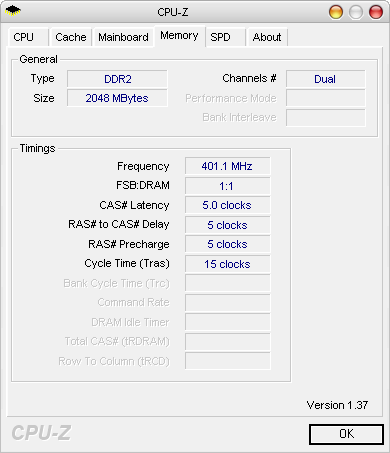Open the About tab
This screenshot has height=453, width=390.
pos(267,37)
